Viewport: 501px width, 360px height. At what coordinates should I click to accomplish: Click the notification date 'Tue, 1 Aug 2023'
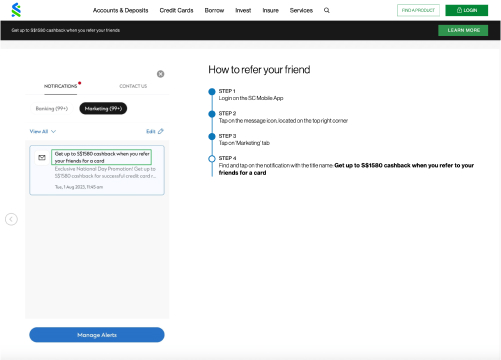79,187
